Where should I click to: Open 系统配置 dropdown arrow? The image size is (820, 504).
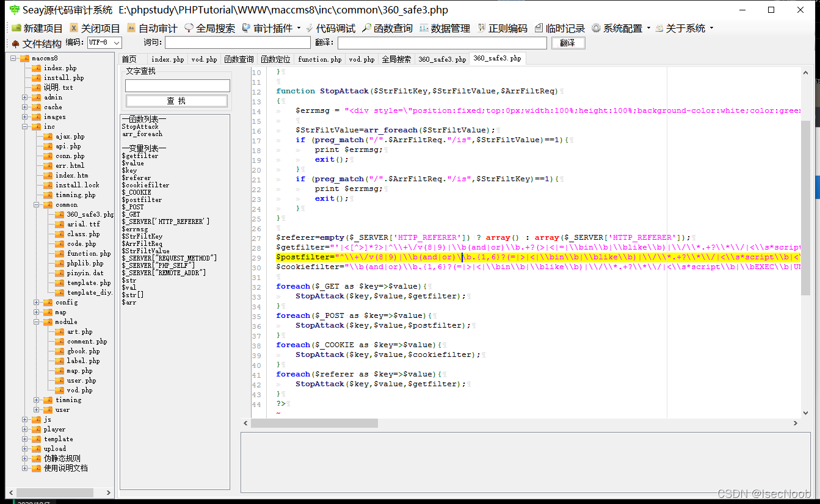(x=648, y=29)
